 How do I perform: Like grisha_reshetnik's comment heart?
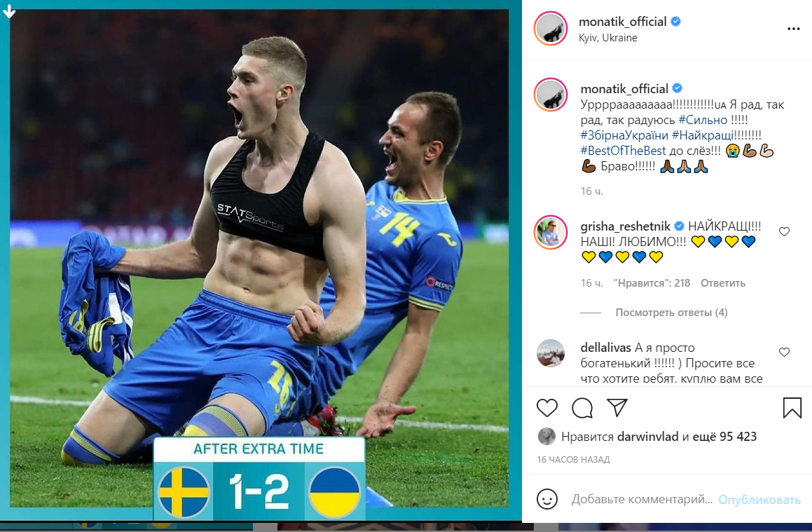pyautogui.click(x=784, y=231)
